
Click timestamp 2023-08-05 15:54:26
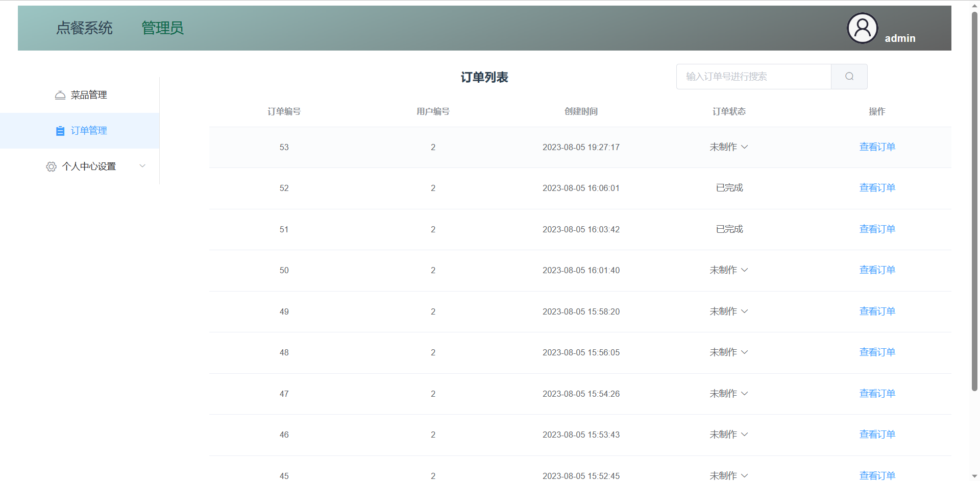581,394
